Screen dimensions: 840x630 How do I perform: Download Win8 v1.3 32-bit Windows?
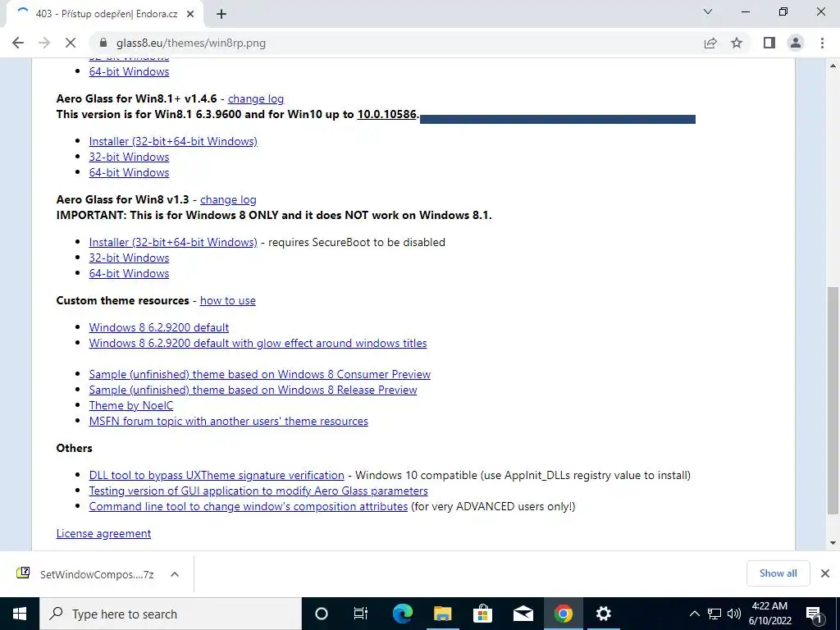129,258
